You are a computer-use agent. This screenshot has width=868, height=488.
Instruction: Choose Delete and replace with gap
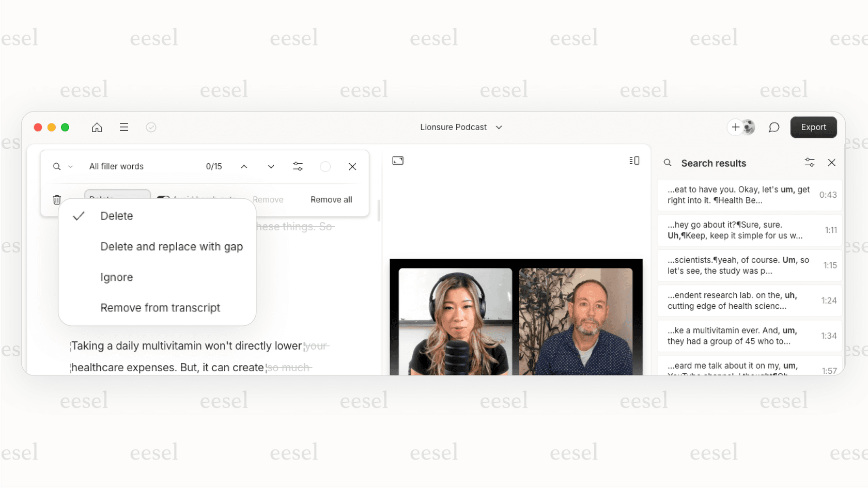(157, 246)
